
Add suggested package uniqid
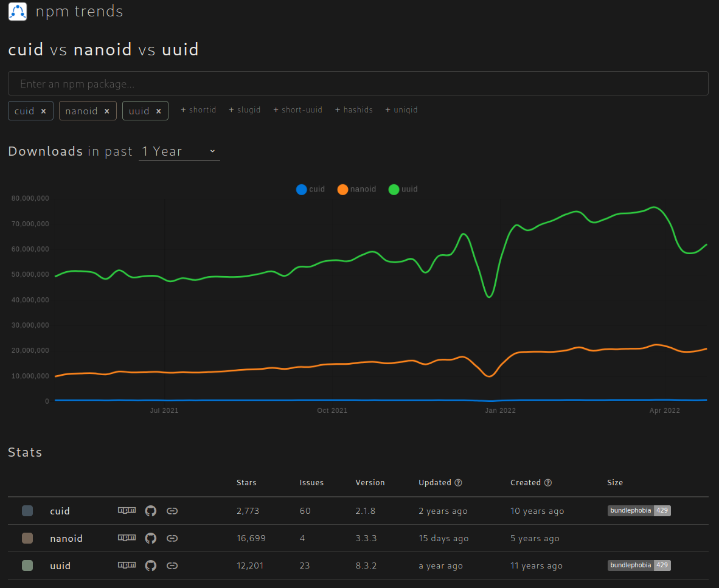401,110
